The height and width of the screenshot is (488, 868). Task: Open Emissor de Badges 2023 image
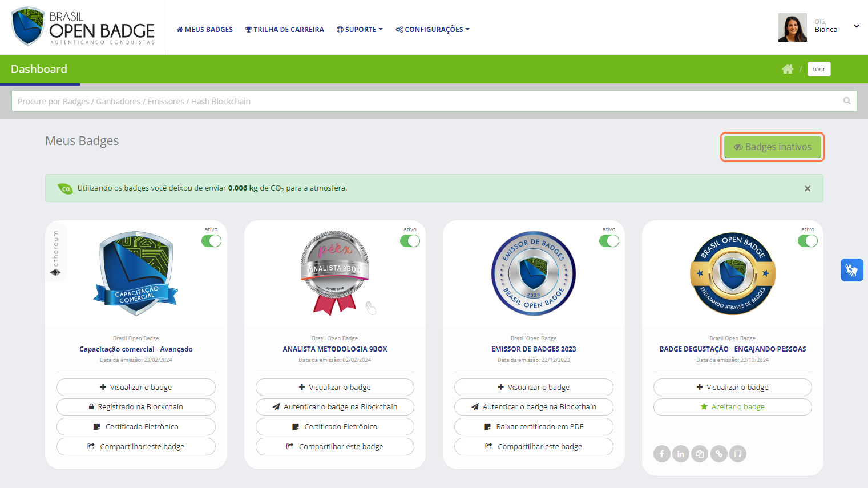point(534,273)
